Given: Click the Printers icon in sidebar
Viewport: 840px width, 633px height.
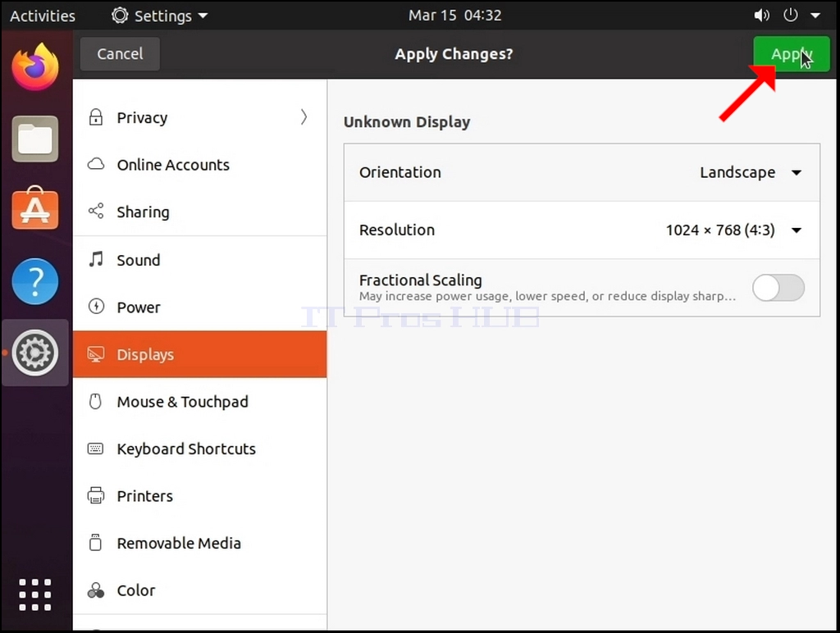Looking at the screenshot, I should (96, 495).
